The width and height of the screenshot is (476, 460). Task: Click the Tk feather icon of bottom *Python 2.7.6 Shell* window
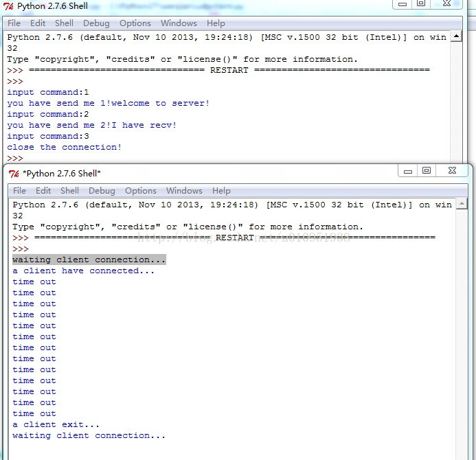coord(14,174)
